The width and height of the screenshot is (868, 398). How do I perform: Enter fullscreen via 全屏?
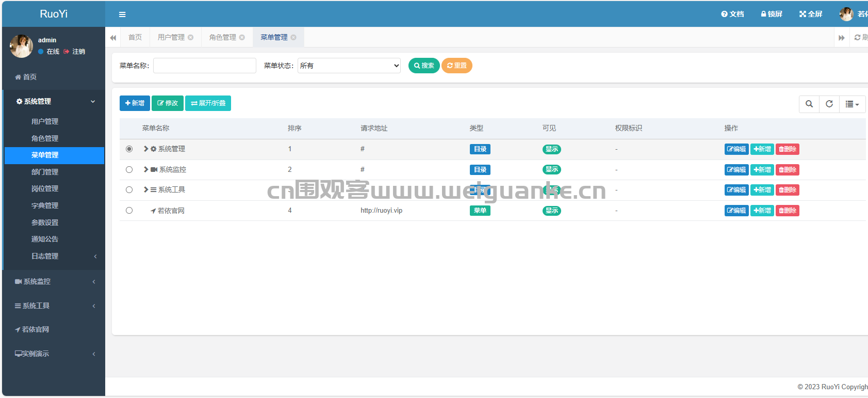tap(811, 14)
